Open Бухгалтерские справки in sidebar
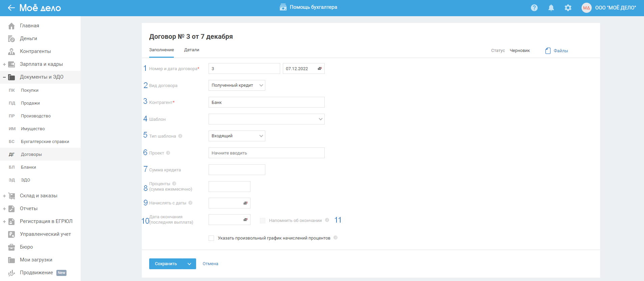Image resolution: width=644 pixels, height=281 pixels. point(45,142)
